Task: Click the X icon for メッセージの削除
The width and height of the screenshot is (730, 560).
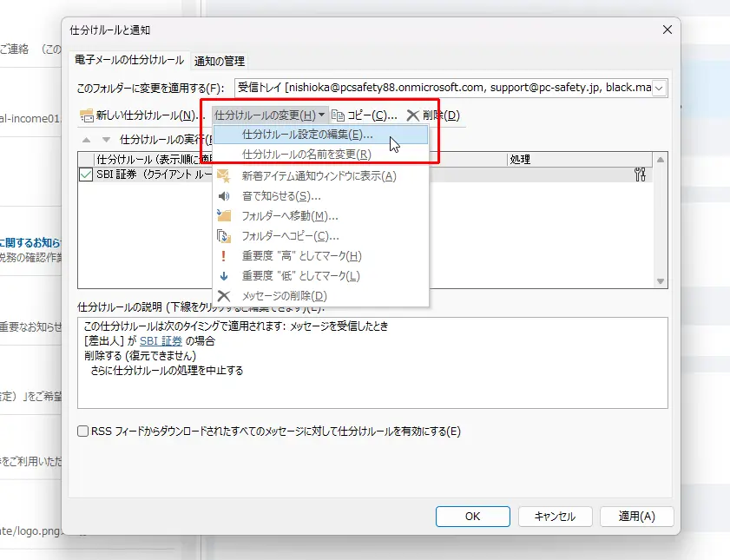Action: [224, 295]
